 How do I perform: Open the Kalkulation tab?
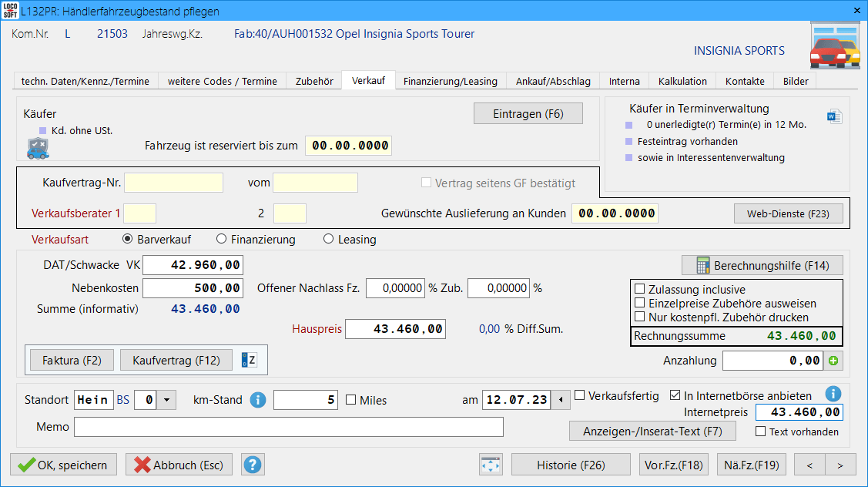pos(682,81)
